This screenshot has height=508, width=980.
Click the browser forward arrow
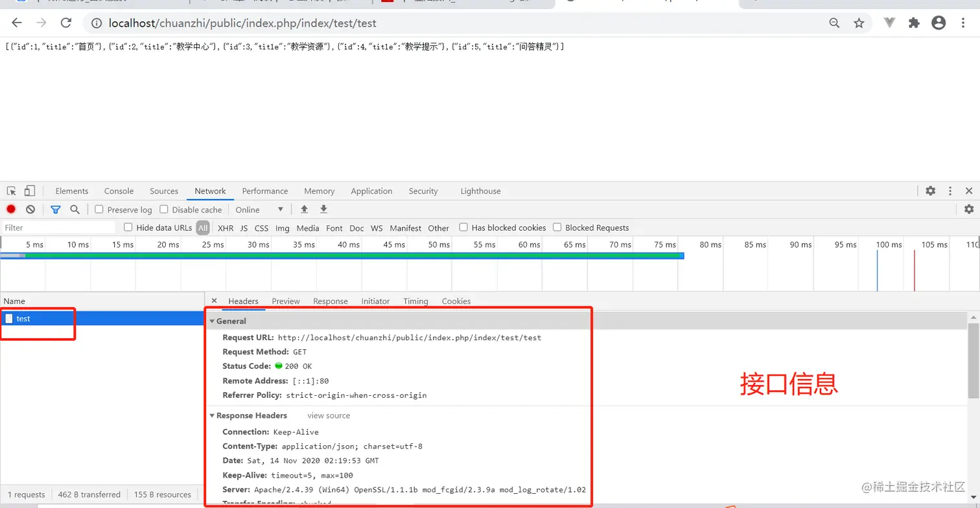click(x=41, y=23)
